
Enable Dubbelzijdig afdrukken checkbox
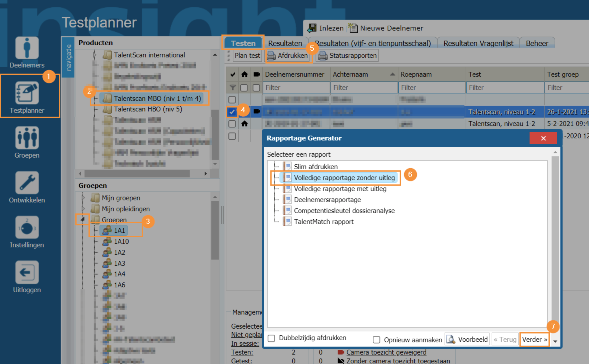coord(271,338)
